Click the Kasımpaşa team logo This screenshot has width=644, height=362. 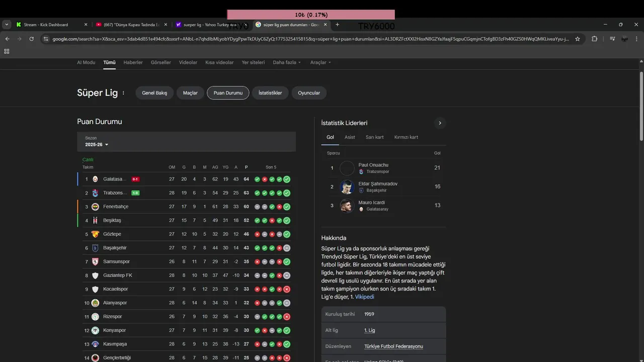point(95,344)
